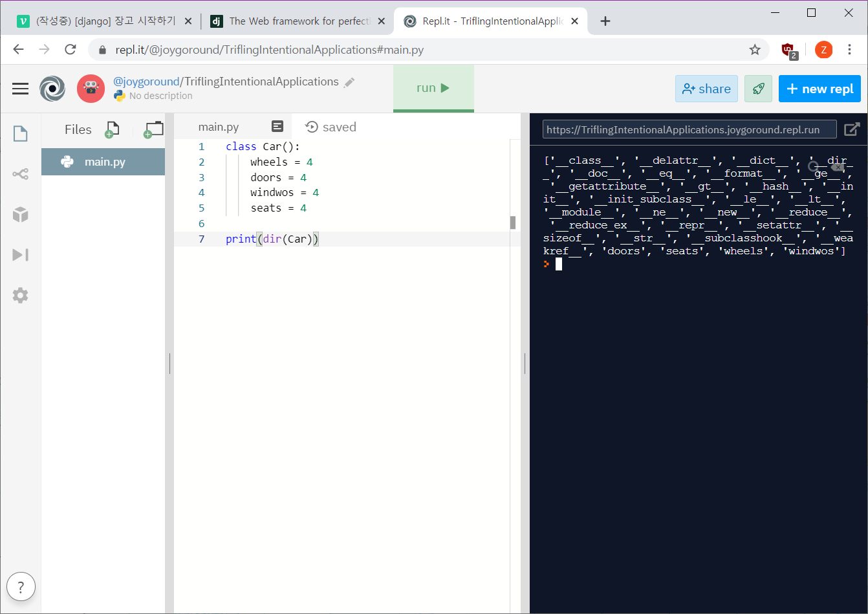Click the code formatter icon beside main.py tab

277,126
